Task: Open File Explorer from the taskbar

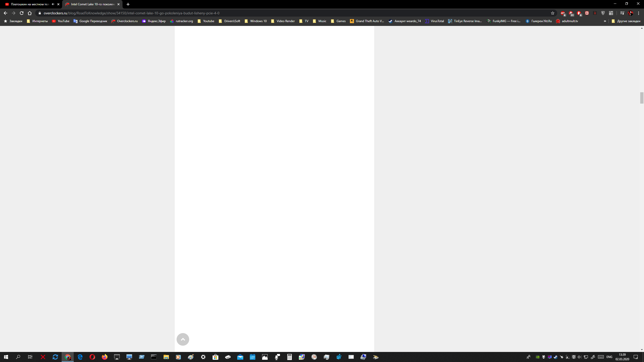Action: click(x=166, y=357)
